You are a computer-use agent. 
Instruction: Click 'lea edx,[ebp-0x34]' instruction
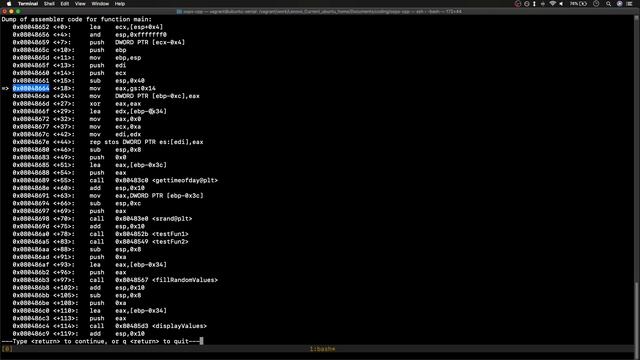click(x=128, y=111)
